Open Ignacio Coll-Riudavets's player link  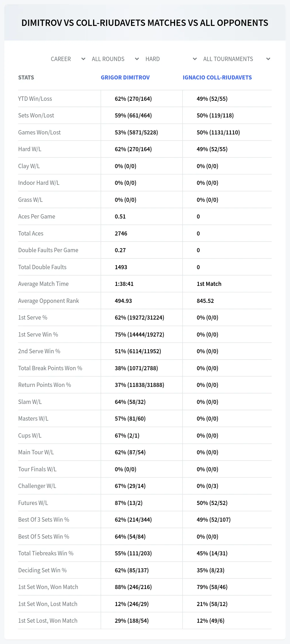(x=217, y=77)
